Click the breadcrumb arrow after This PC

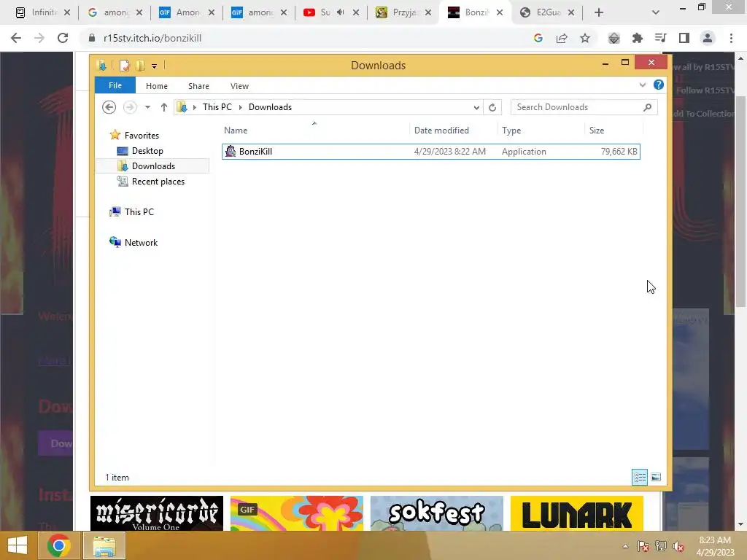[x=241, y=108]
